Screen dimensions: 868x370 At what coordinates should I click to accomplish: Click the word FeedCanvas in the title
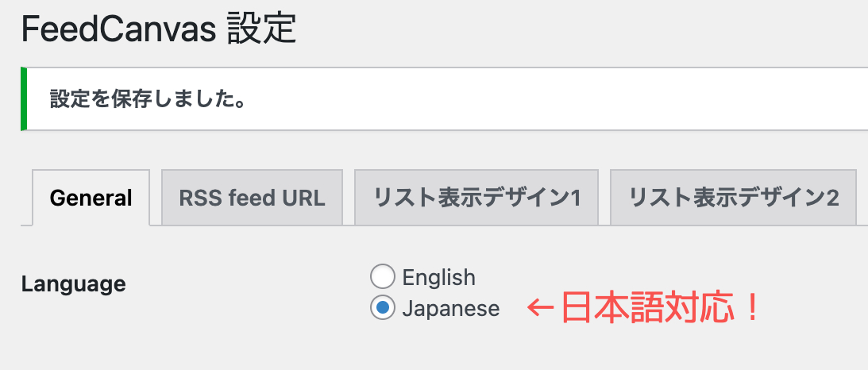(118, 30)
